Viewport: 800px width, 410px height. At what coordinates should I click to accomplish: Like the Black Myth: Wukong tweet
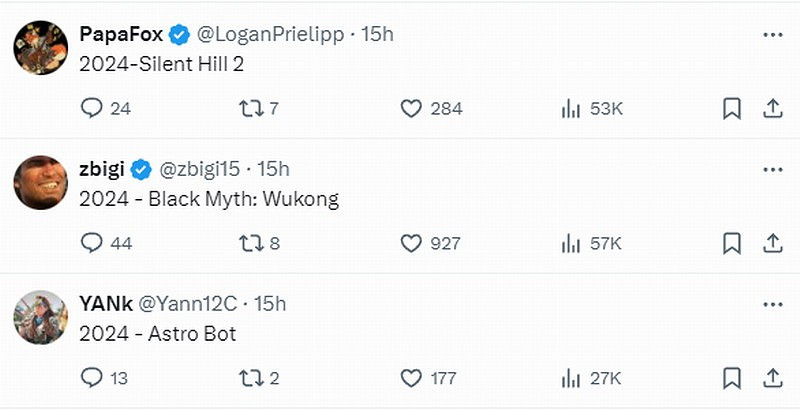coord(410,243)
